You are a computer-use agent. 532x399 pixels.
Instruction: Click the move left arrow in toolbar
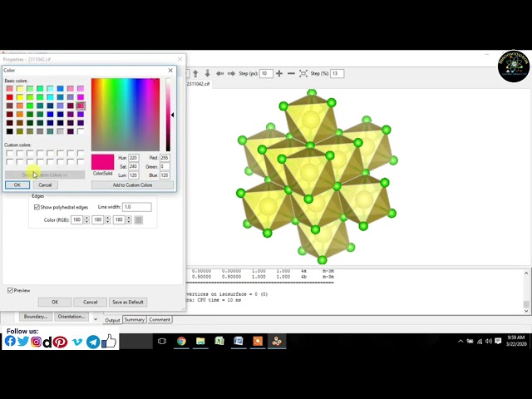(x=219, y=73)
